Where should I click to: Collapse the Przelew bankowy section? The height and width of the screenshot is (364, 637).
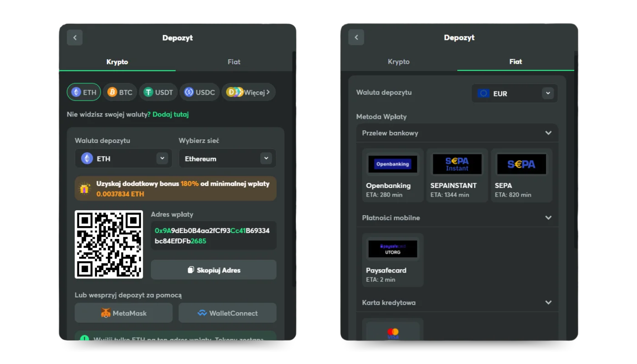[x=548, y=133]
